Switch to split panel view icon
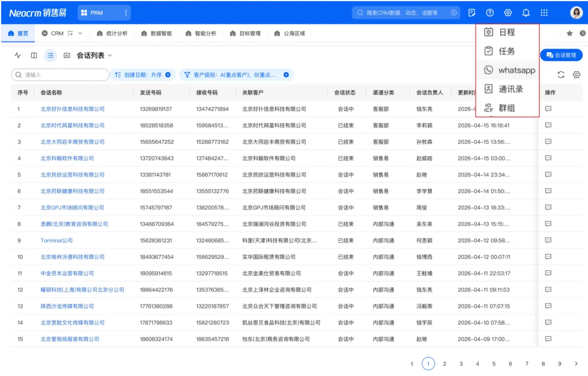This screenshot has height=376, width=588. [34, 55]
